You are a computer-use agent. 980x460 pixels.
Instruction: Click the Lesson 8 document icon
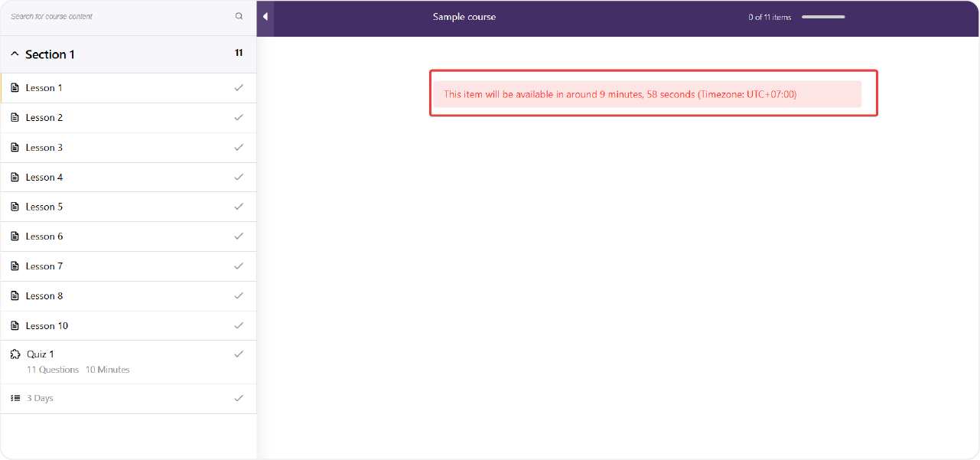(15, 295)
